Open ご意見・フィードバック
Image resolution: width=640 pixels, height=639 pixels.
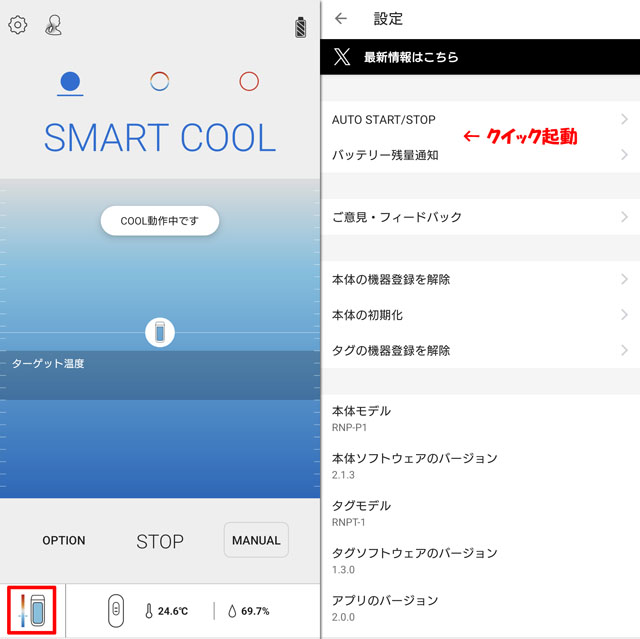coord(480,217)
